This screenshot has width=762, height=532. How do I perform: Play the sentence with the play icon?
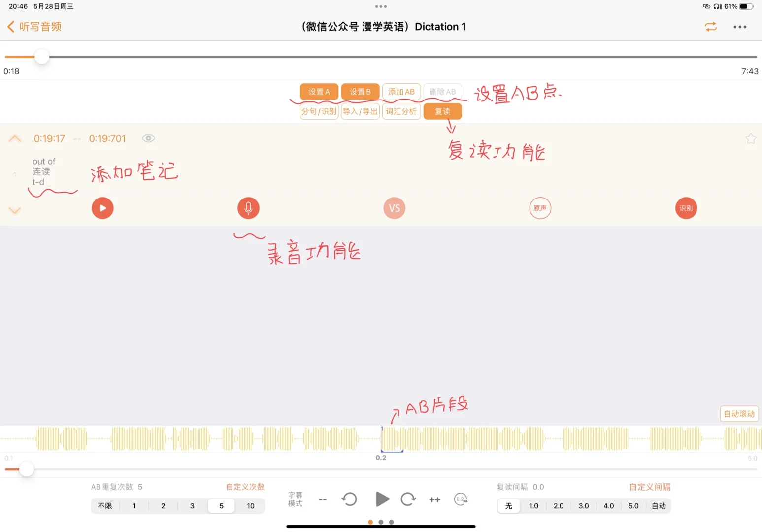coord(102,208)
